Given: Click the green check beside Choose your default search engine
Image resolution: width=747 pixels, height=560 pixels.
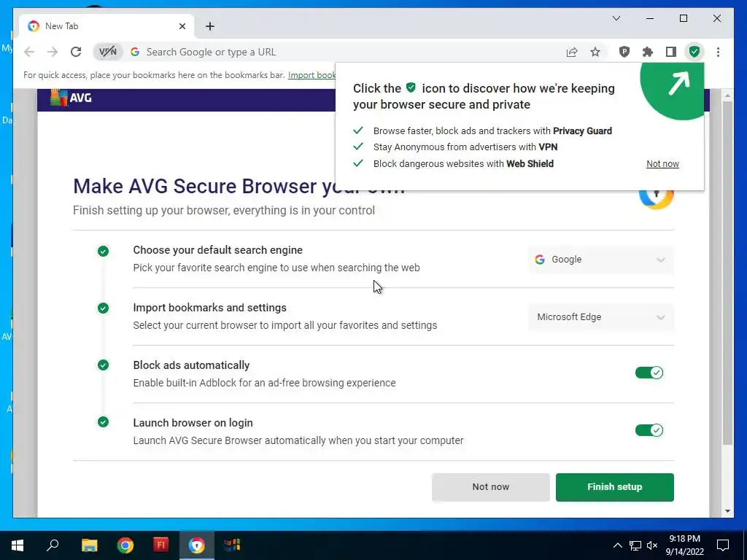Looking at the screenshot, I should pos(103,251).
